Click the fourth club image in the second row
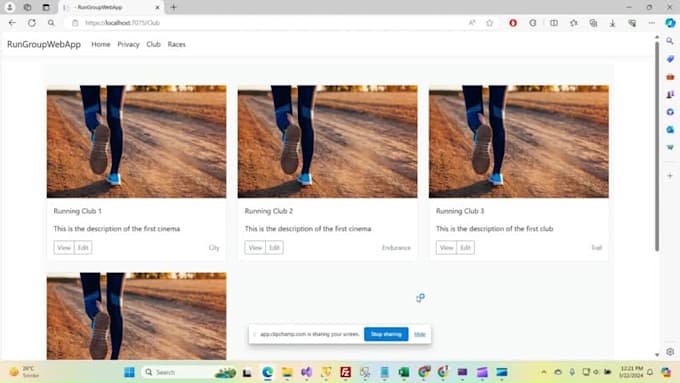Screen dimensions: 680x383 click(137, 316)
